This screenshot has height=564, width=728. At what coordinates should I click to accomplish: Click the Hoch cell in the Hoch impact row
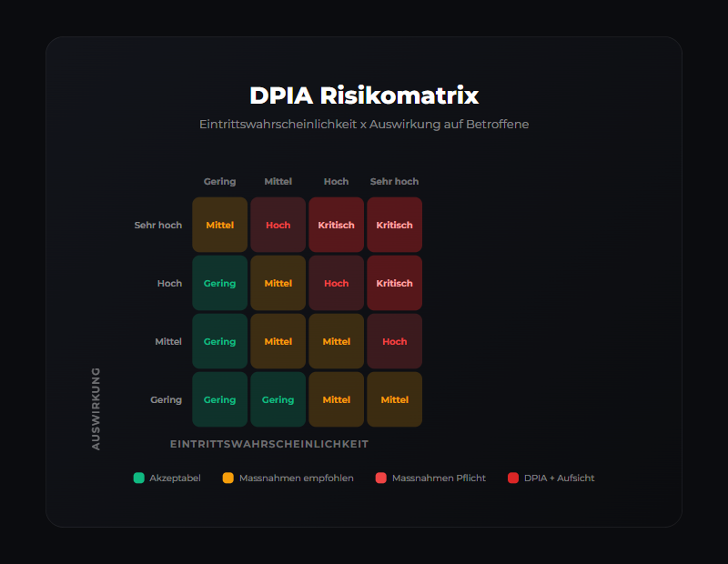[336, 283]
